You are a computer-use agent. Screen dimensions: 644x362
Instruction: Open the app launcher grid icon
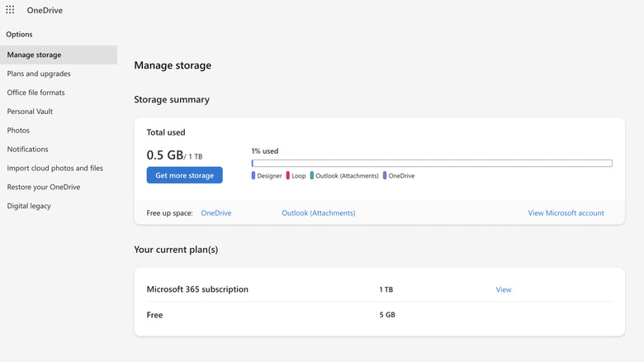pos(10,9)
